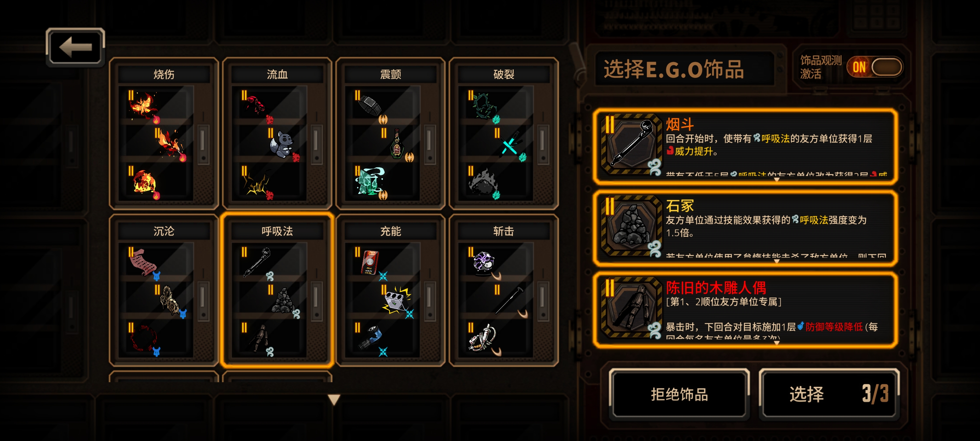Expand the 烟斗 description arrow
980x441 pixels.
click(777, 180)
